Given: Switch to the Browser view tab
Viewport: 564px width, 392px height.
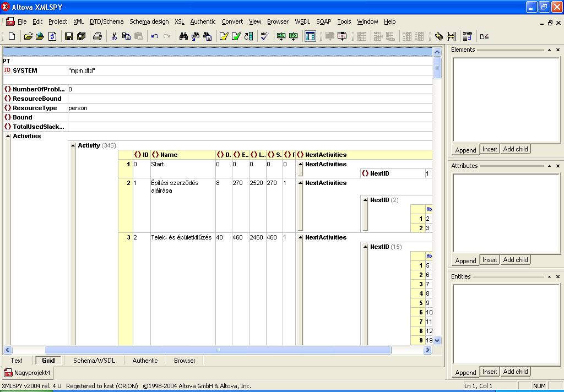Looking at the screenshot, I should [185, 361].
